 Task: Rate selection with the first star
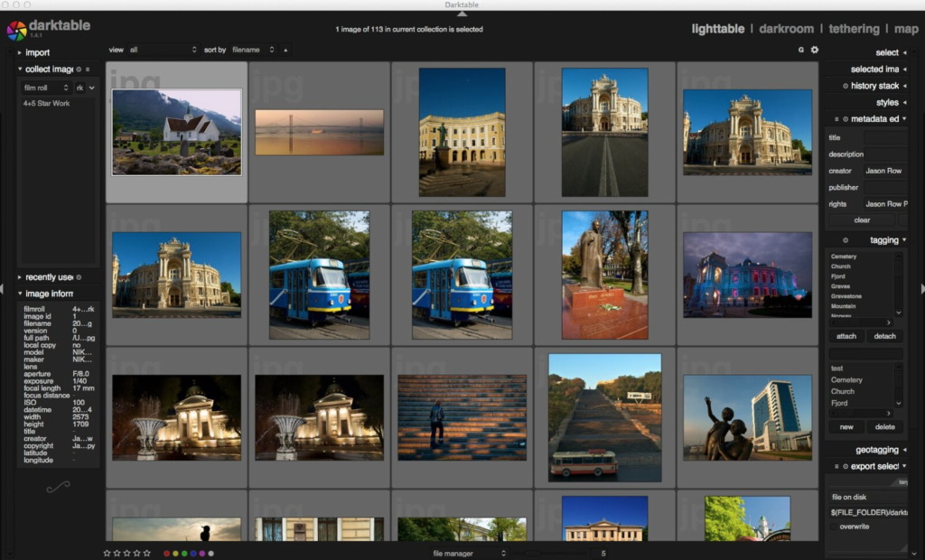point(107,554)
